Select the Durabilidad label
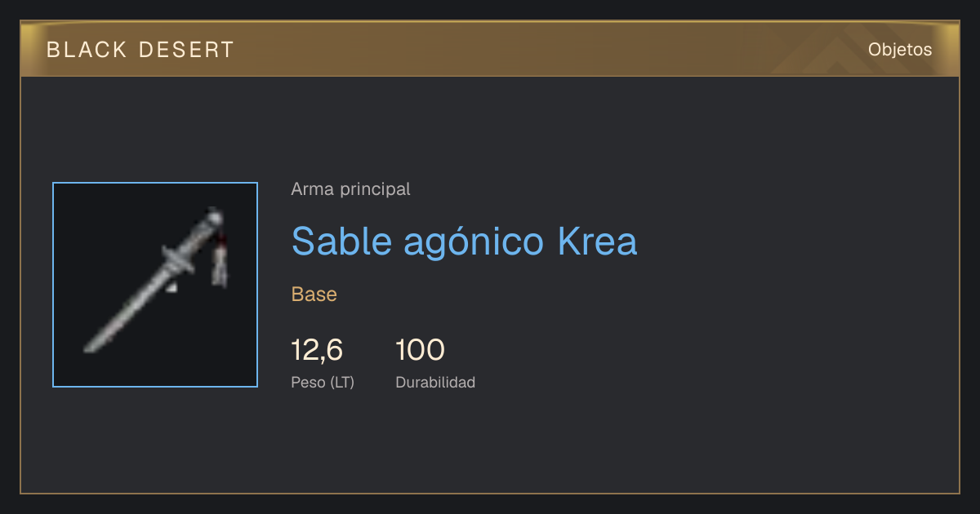This screenshot has width=980, height=514. pos(435,382)
